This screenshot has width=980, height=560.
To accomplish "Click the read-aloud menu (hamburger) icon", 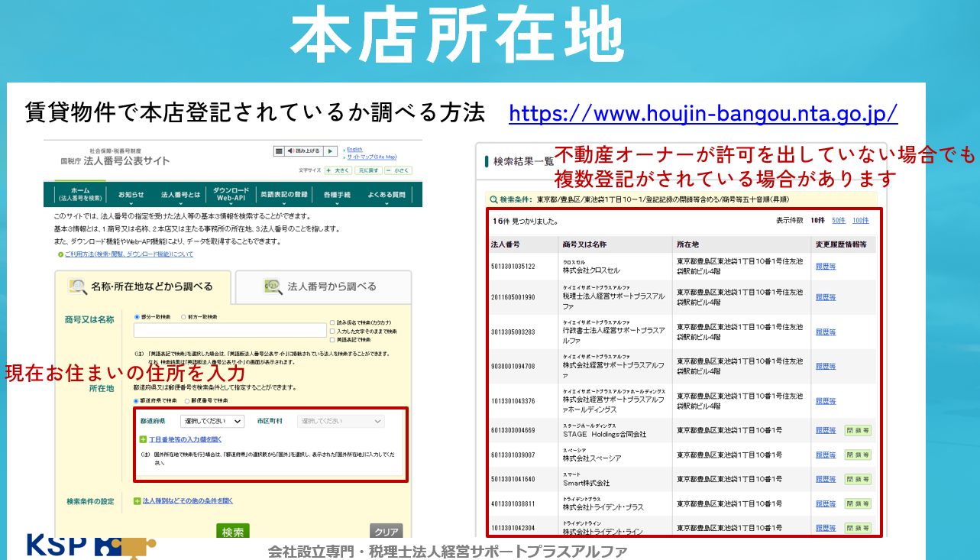I will (280, 151).
